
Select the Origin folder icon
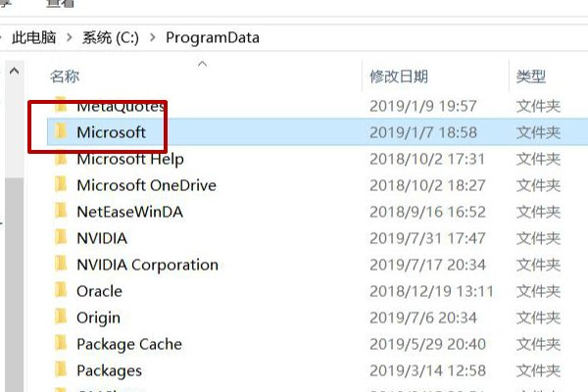[61, 318]
